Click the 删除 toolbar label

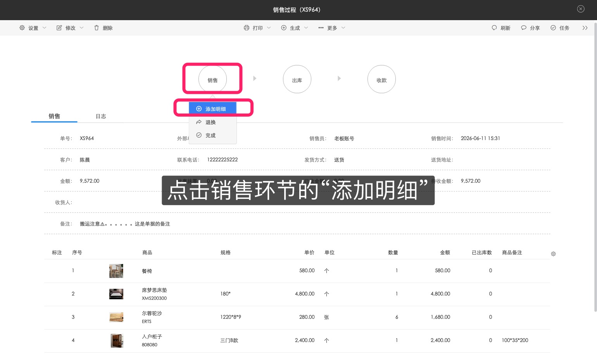click(x=108, y=28)
